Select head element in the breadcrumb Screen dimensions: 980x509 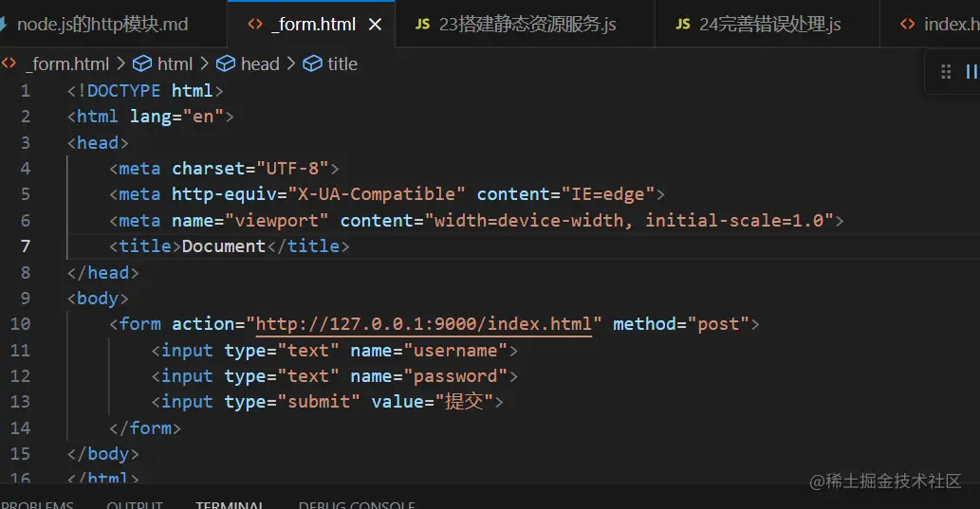click(x=260, y=64)
